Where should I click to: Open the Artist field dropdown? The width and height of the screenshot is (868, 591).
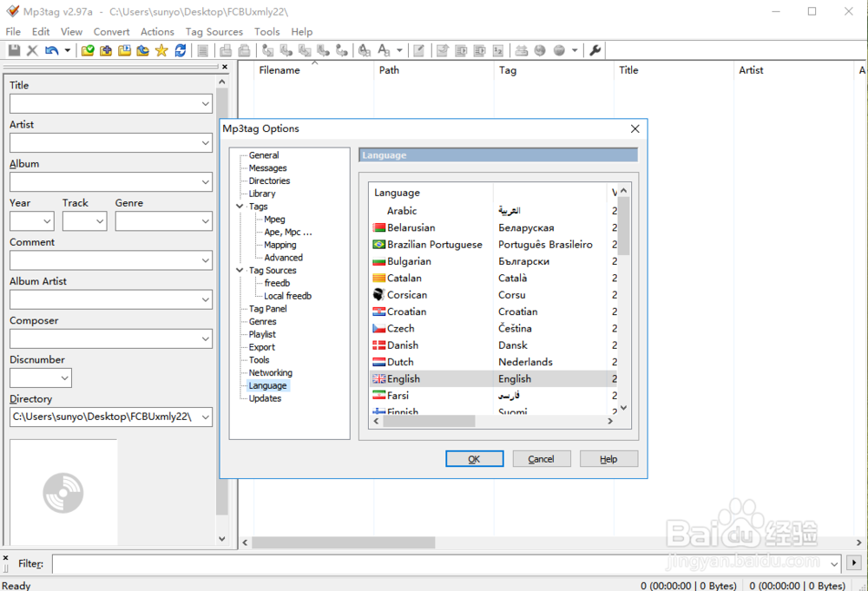pos(206,143)
